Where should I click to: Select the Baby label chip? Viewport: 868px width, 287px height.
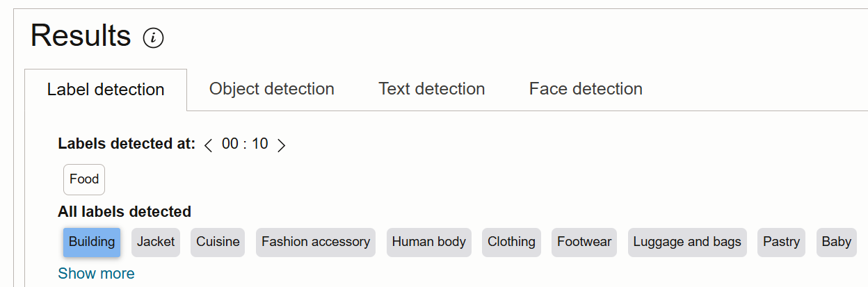[x=836, y=242]
